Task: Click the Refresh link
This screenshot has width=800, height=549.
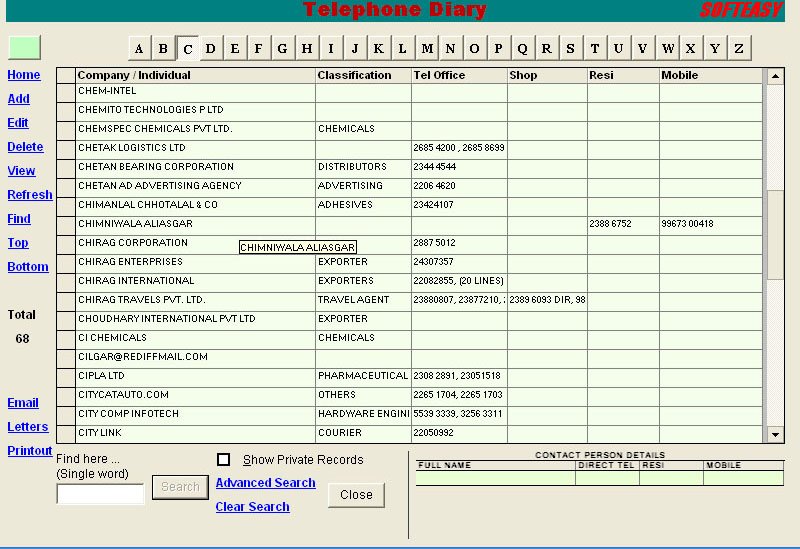Action: (x=30, y=194)
